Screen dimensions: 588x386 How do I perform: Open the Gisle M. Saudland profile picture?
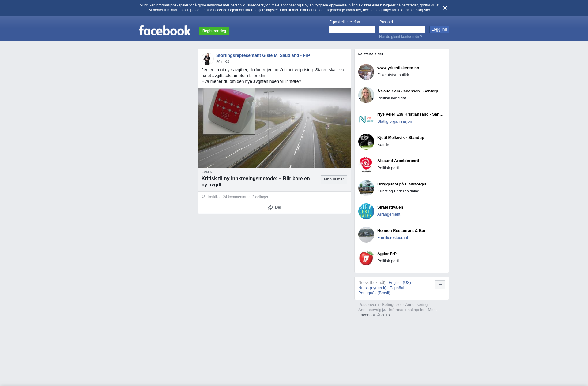207,59
